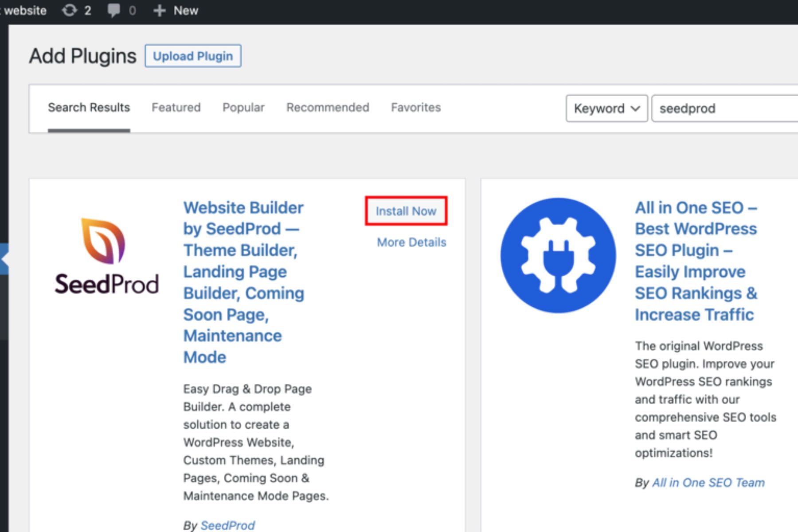
Task: Click the Add Plugins page heading
Action: (83, 56)
